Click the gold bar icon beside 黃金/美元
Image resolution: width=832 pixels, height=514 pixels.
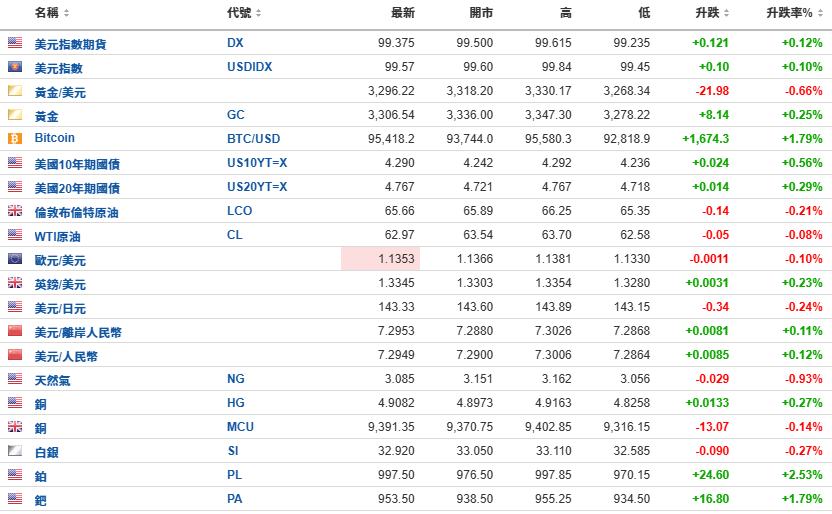(x=15, y=91)
